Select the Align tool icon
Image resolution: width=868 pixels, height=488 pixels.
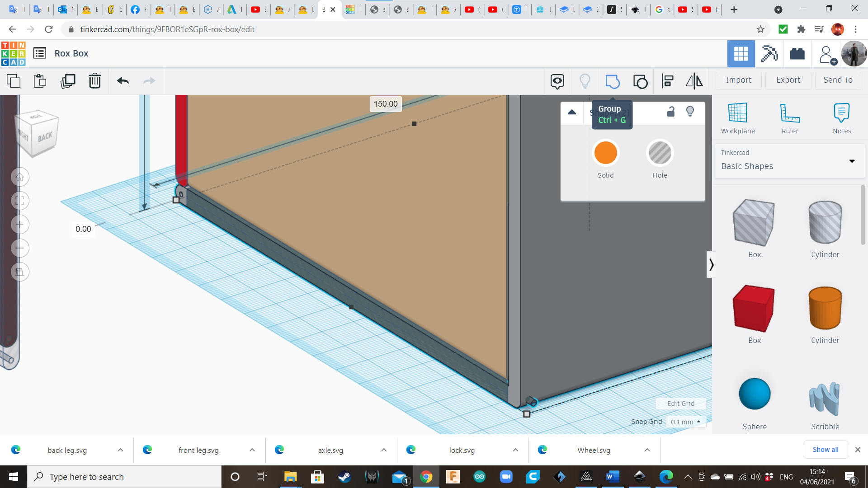pyautogui.click(x=667, y=81)
